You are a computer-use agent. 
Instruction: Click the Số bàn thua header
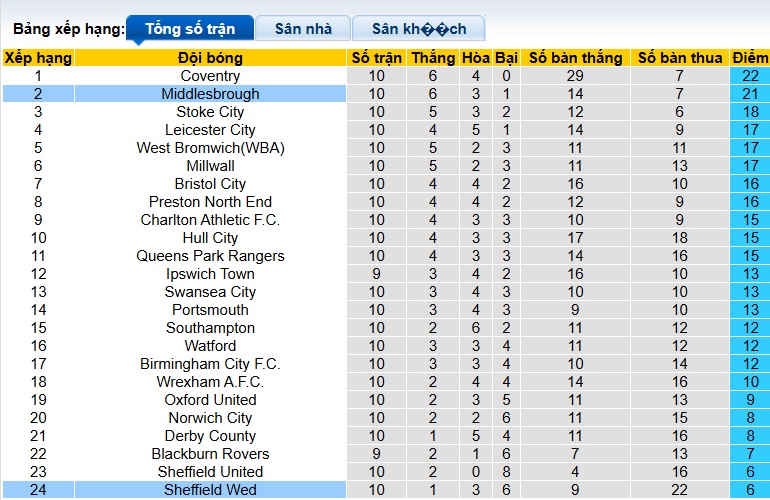[680, 58]
